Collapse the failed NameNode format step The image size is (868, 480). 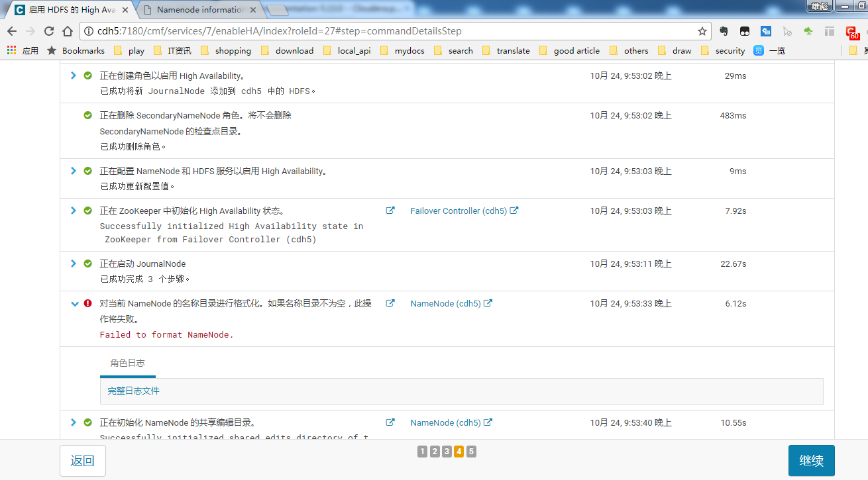pyautogui.click(x=74, y=303)
